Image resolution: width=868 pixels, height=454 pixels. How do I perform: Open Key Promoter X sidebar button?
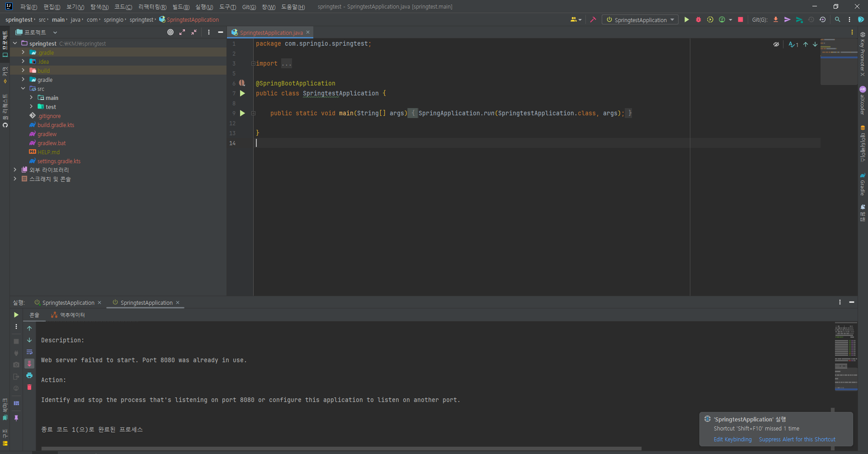(x=863, y=53)
